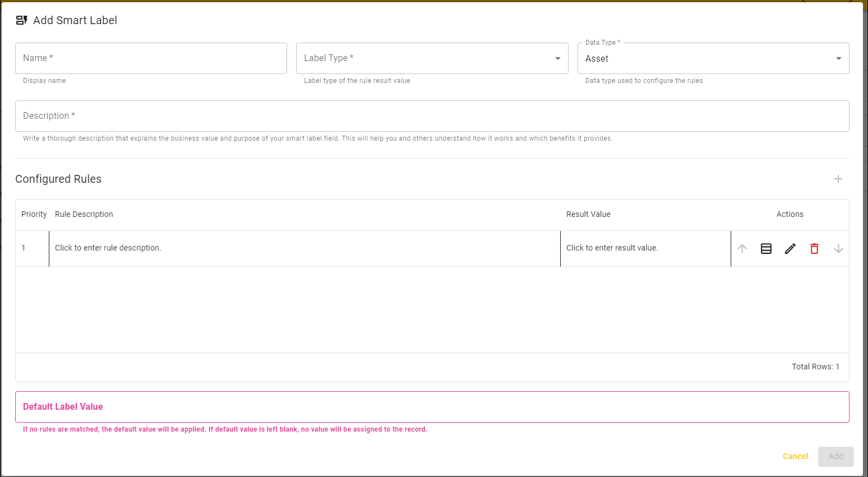Open the rule rows builder icon for rule 1
Screen dimensions: 868x477
pyautogui.click(x=766, y=248)
